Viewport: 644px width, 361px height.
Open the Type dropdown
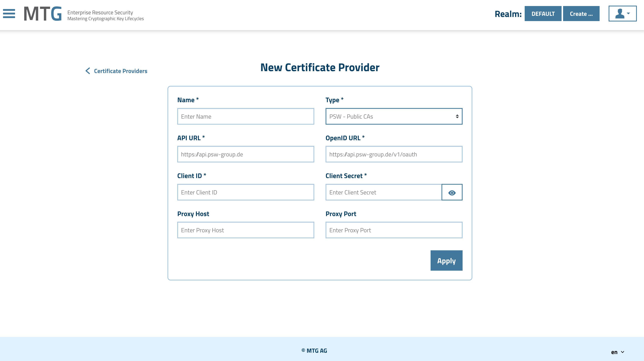[394, 117]
